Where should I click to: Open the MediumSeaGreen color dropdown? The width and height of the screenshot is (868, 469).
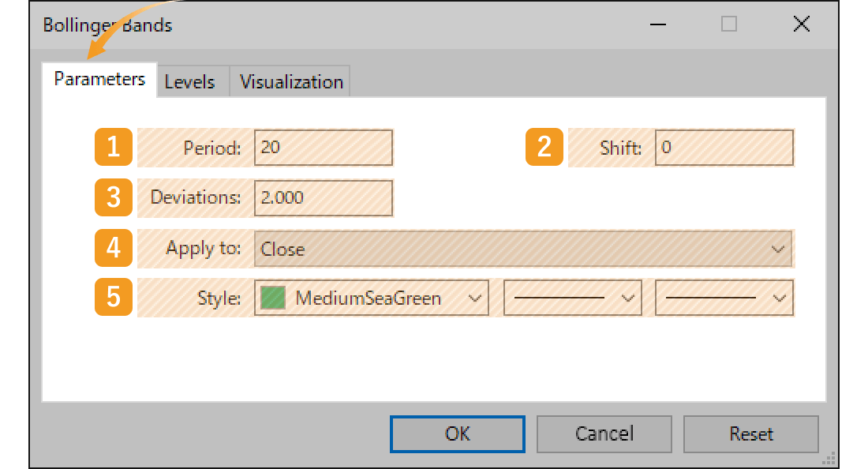pyautogui.click(x=372, y=298)
